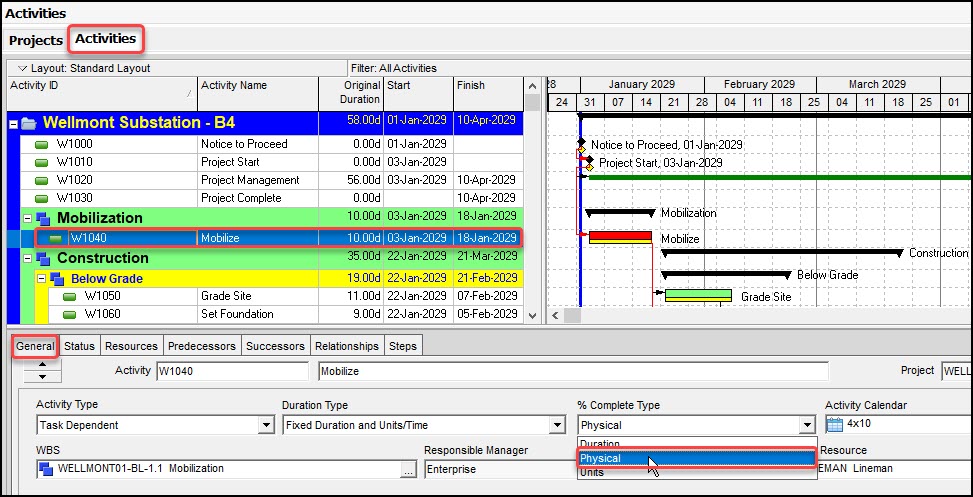
Task: Click the green Project Management Gantt bar
Action: coord(779,178)
